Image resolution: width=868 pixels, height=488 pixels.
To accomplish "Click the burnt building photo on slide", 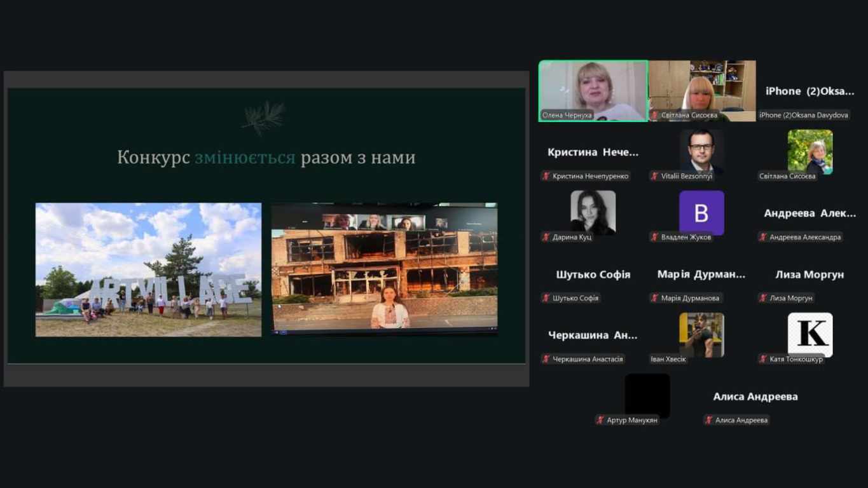I will click(384, 268).
